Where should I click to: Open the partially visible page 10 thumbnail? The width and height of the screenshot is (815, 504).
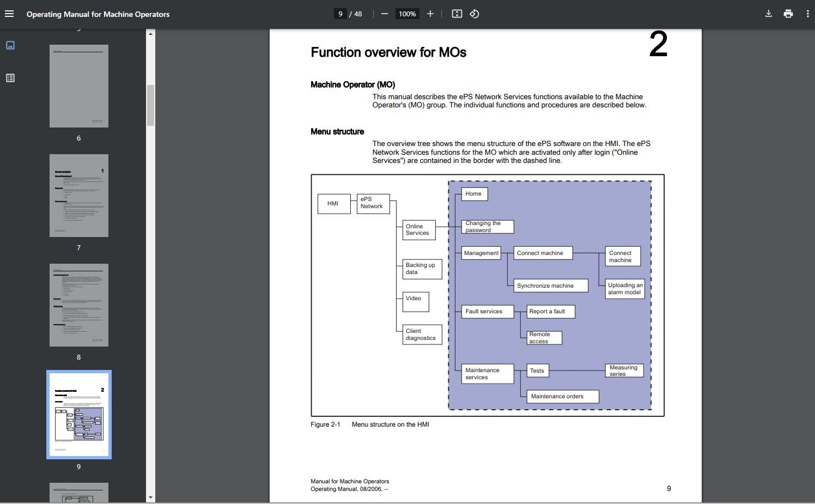coord(79,493)
